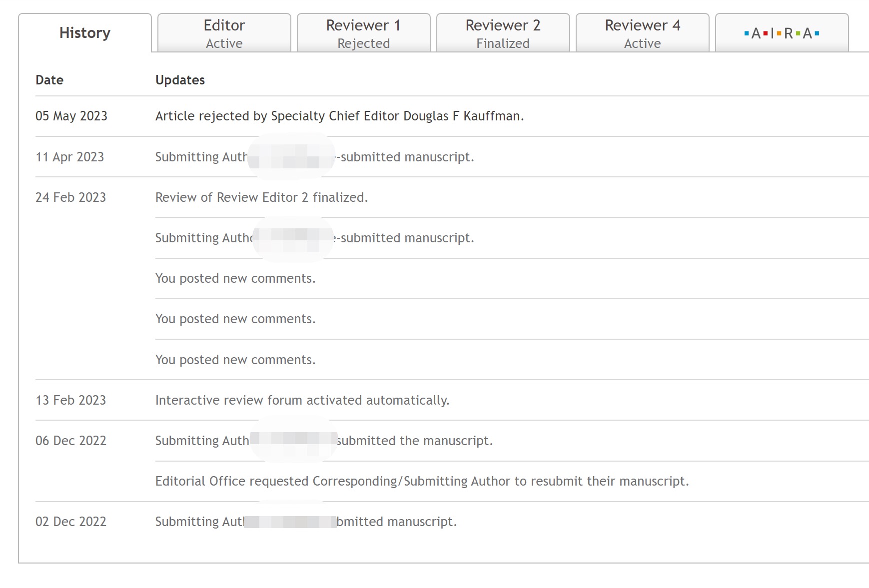Click Interactive review forum activated automatically entry

click(x=302, y=400)
